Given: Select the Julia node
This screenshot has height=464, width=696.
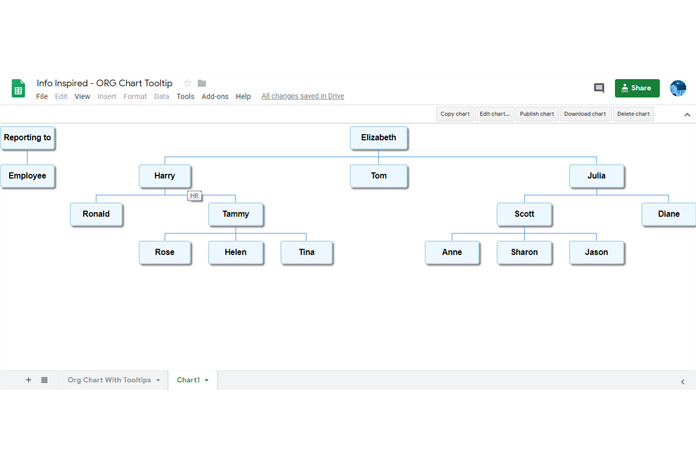Looking at the screenshot, I should pos(597,176).
